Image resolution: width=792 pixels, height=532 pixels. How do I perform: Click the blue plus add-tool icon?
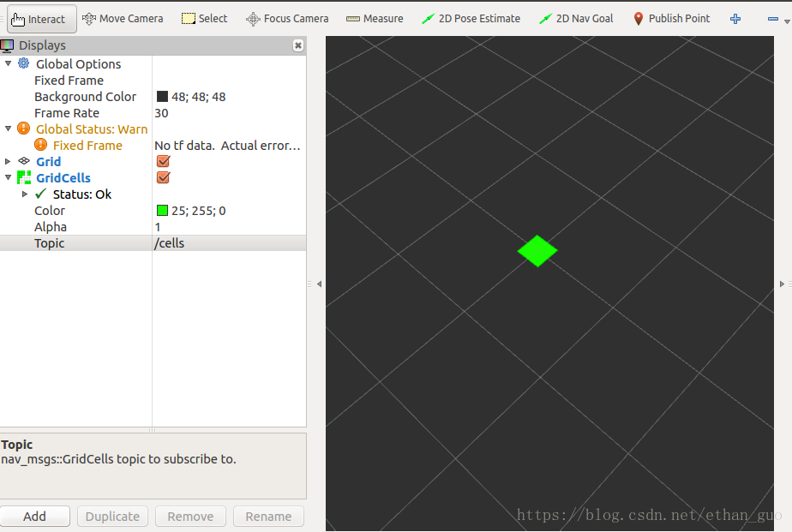(735, 19)
